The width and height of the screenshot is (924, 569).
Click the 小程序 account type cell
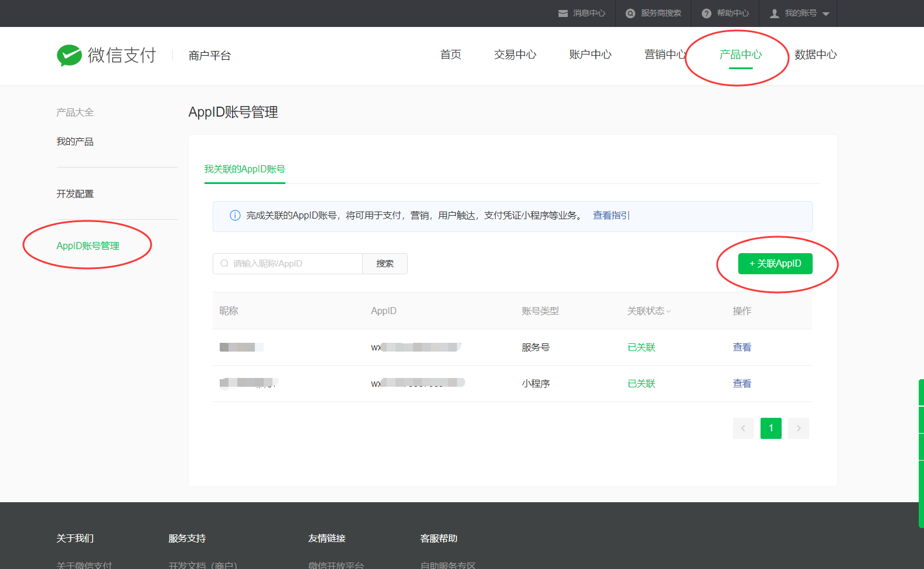tap(536, 384)
